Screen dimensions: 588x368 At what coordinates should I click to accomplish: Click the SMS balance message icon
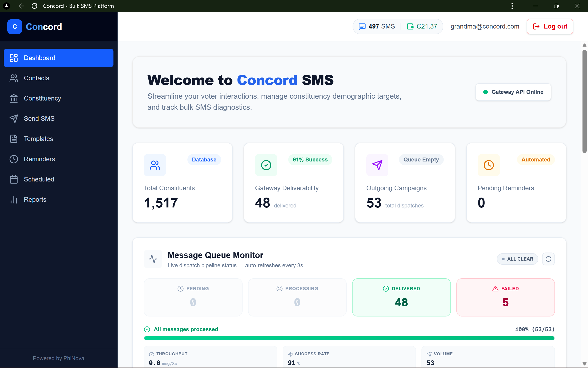pyautogui.click(x=362, y=26)
